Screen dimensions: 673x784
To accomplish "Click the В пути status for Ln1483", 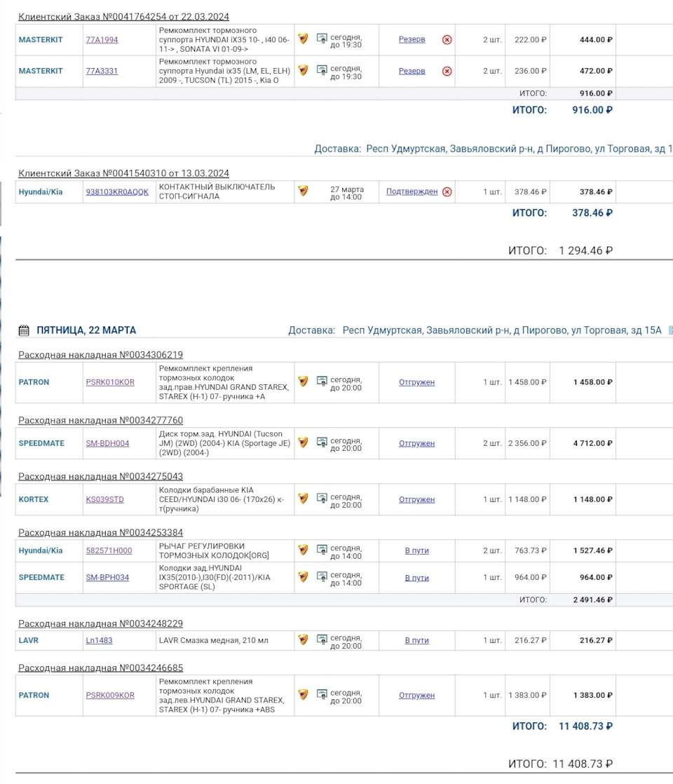I will point(417,640).
